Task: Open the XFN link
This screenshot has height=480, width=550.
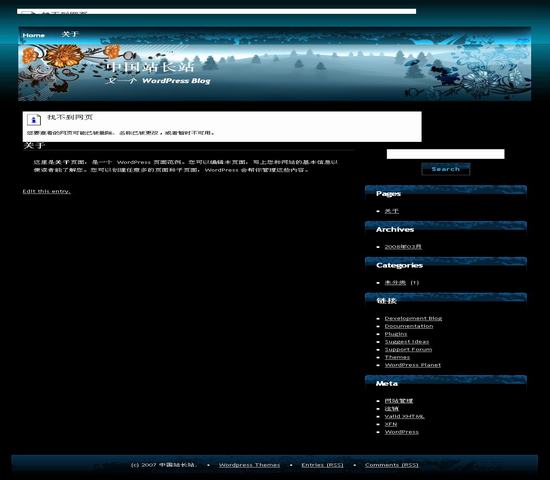Action: point(391,424)
